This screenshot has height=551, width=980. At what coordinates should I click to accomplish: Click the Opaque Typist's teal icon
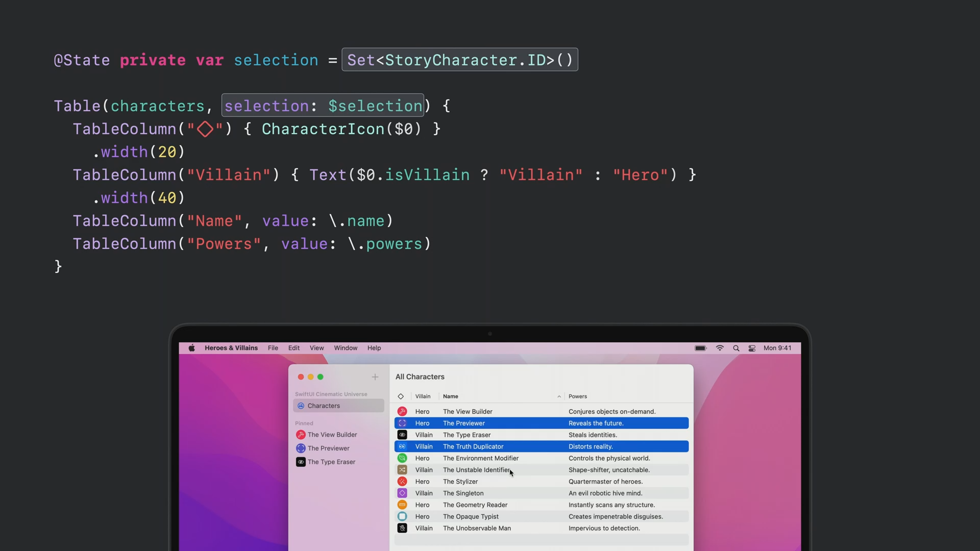(402, 517)
